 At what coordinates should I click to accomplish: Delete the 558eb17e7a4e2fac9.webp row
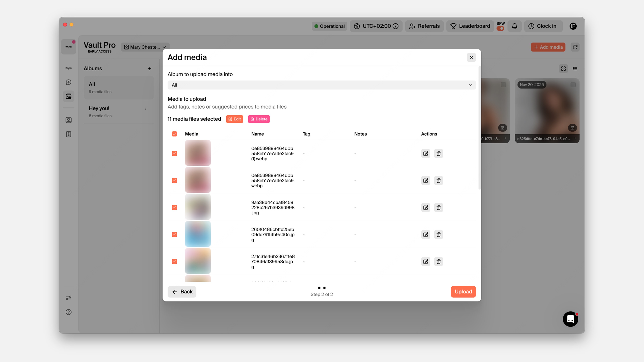tap(439, 180)
